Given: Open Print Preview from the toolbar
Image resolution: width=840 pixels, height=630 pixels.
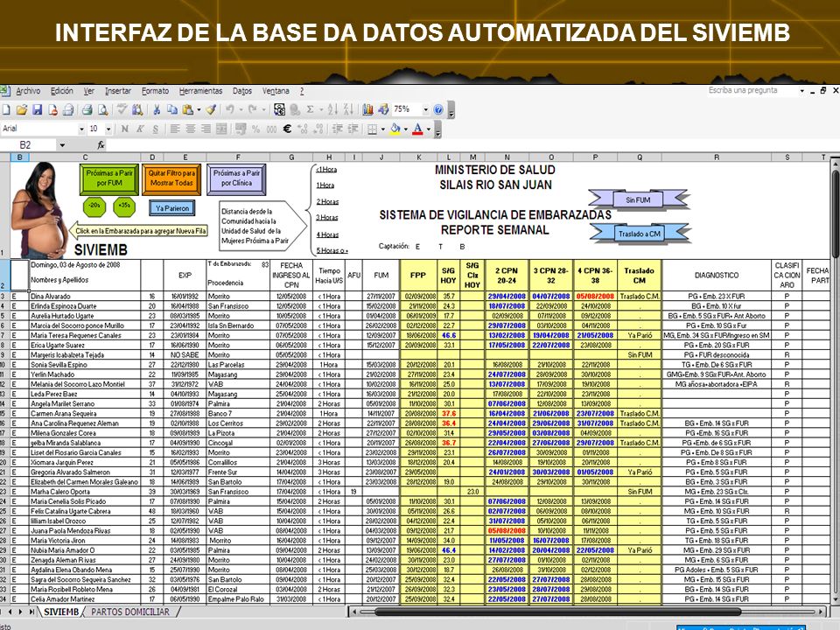Looking at the screenshot, I should click(102, 110).
